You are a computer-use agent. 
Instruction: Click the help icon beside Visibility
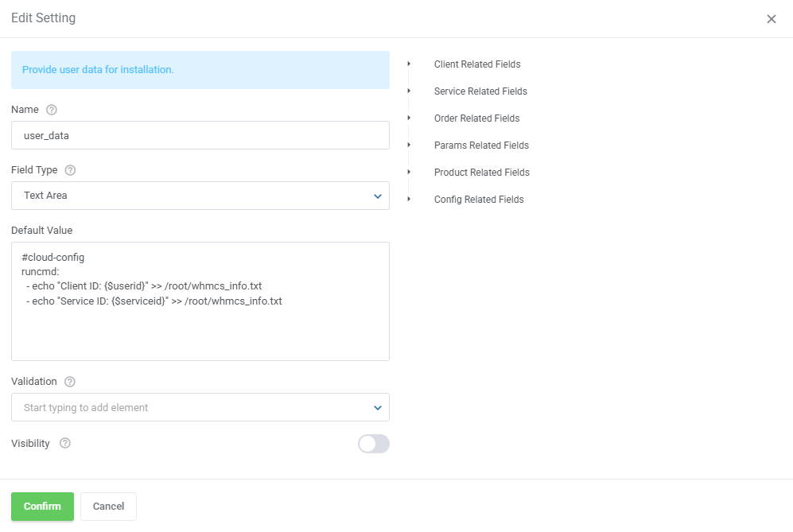click(x=65, y=443)
